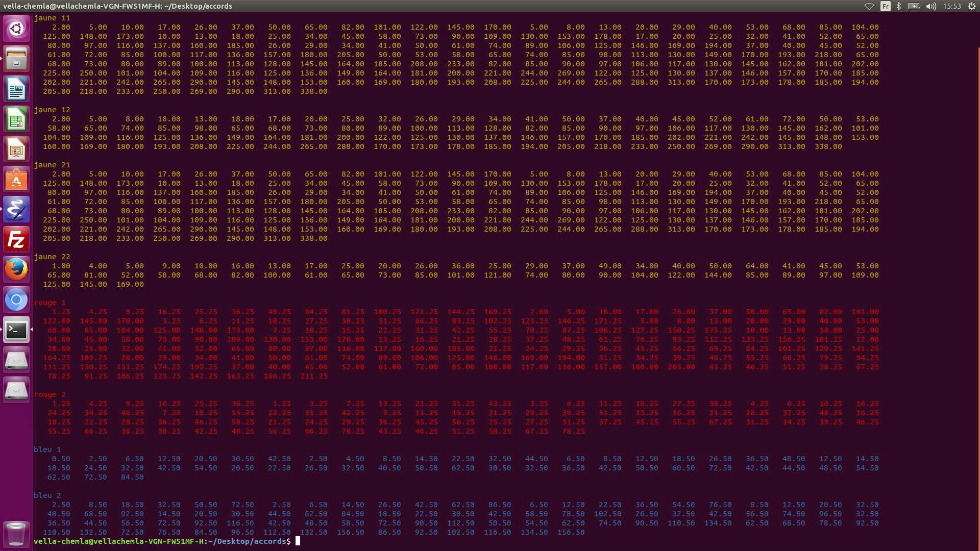Open the session gear power menu
Screen dimensions: 980x551
coord(971,6)
